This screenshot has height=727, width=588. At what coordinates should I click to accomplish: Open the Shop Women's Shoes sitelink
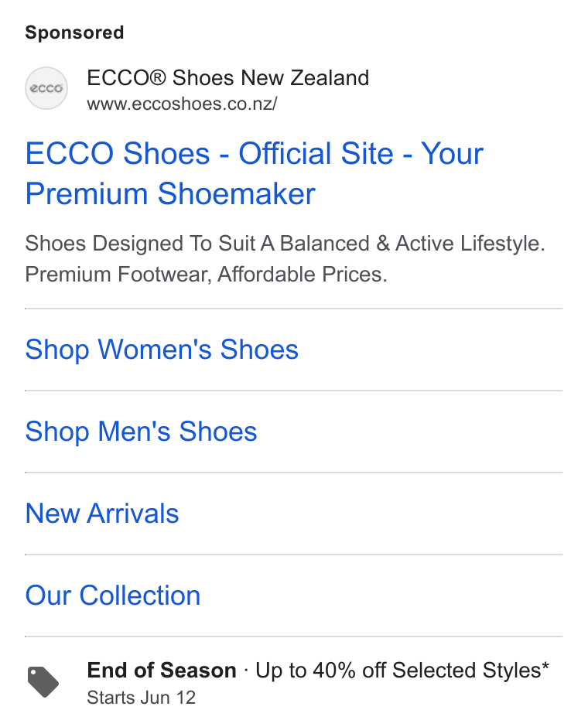[162, 349]
